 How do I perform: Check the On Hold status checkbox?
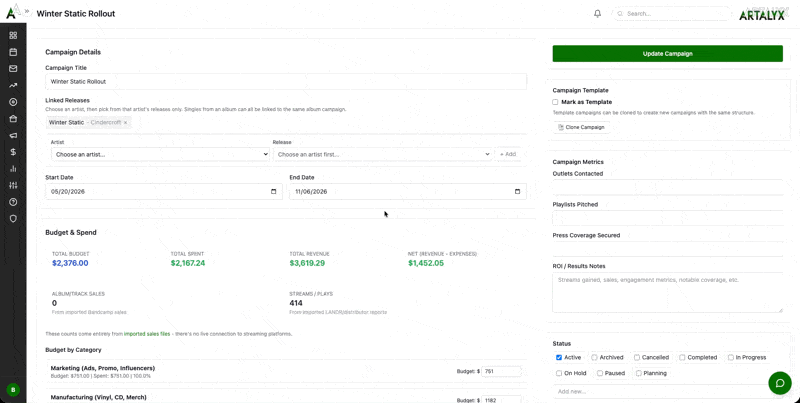coord(559,373)
